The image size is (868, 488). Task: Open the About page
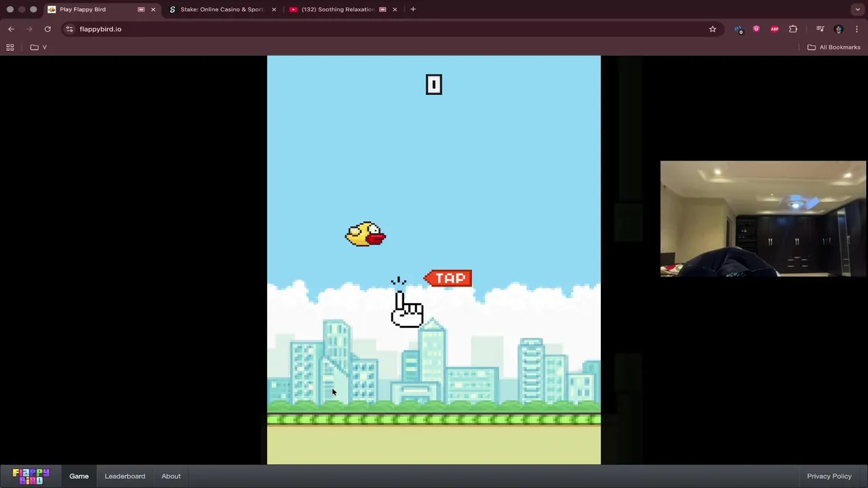tap(171, 476)
